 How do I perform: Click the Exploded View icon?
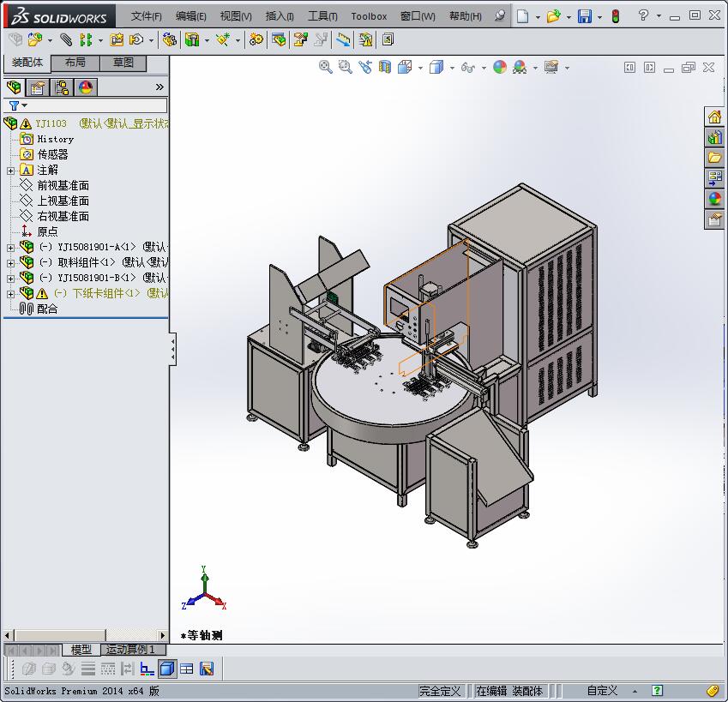point(301,40)
